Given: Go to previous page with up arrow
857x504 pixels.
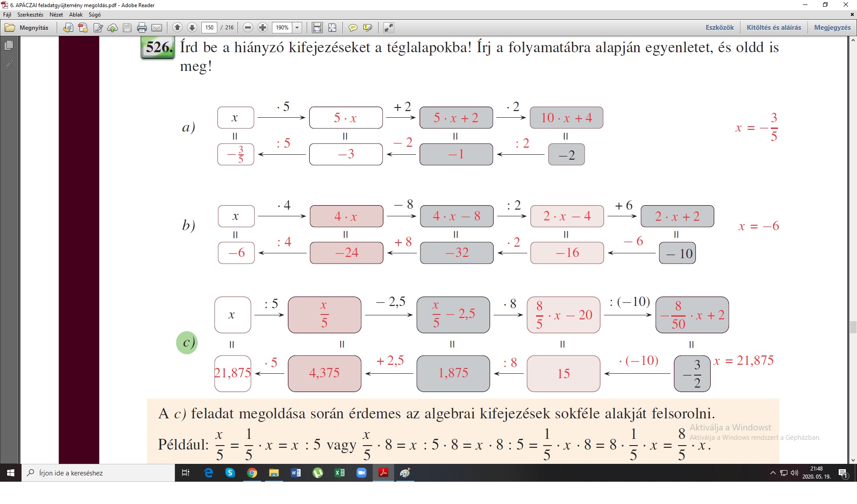Looking at the screenshot, I should 177,28.
